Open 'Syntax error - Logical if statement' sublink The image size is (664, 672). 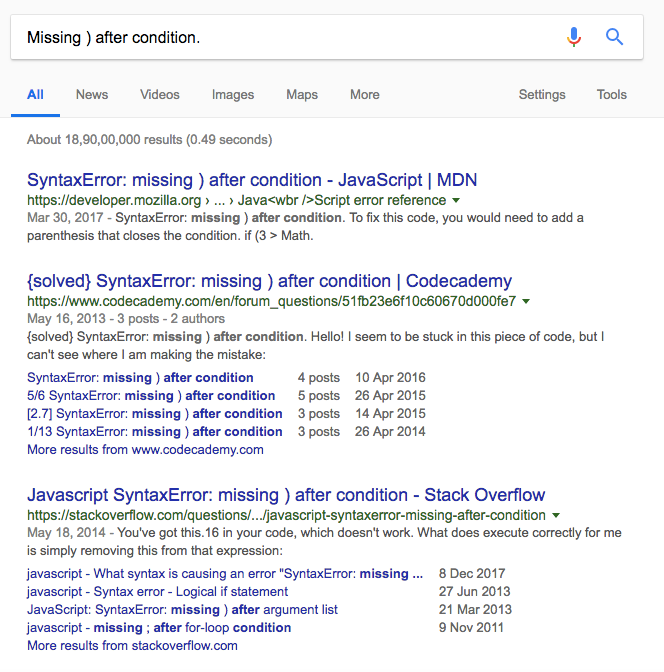pos(157,592)
